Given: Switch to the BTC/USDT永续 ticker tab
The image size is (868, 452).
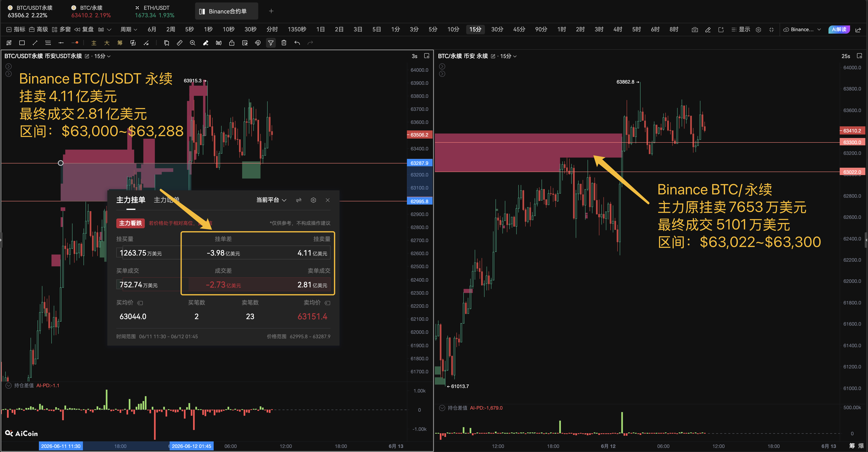Looking at the screenshot, I should click(30, 11).
